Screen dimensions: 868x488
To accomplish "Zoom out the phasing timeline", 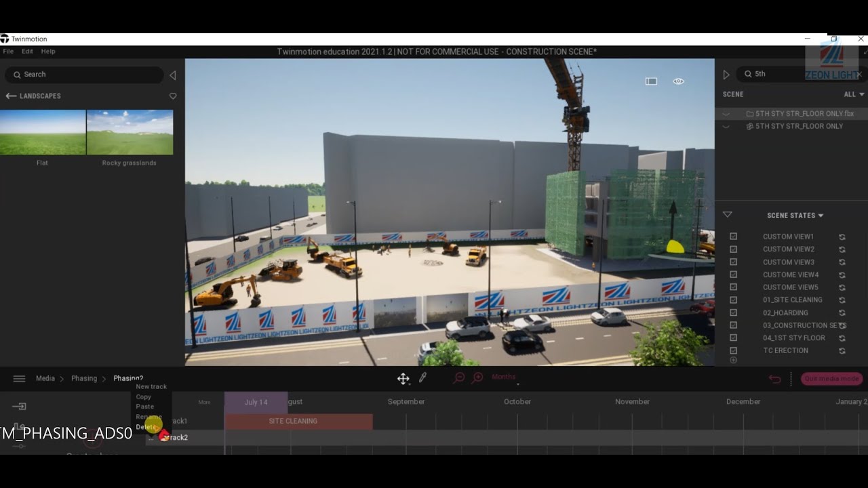I will (x=459, y=378).
